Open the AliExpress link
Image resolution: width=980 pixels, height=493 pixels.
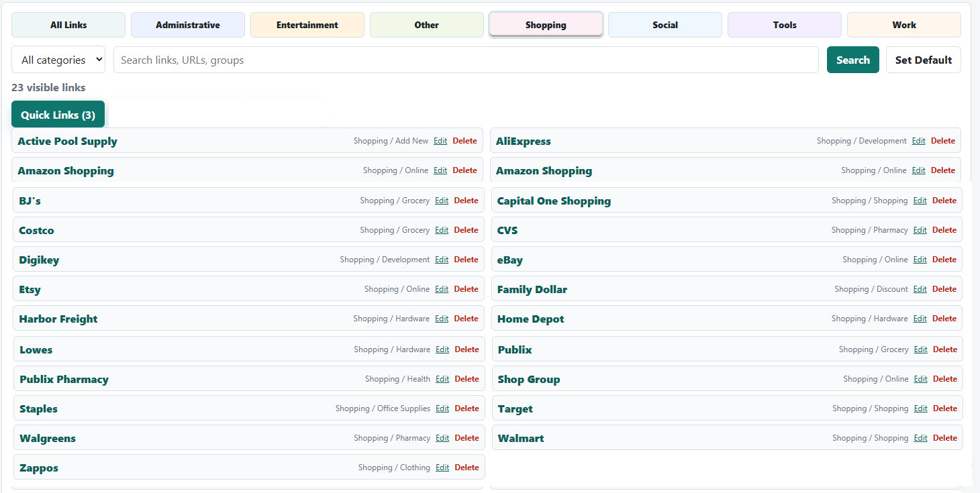[x=524, y=141]
